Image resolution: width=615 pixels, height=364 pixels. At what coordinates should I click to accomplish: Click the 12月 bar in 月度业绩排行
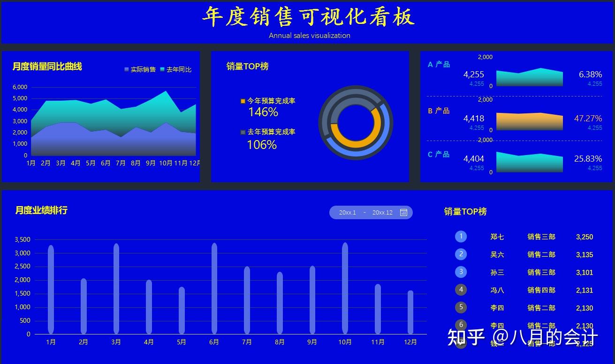tap(410, 312)
